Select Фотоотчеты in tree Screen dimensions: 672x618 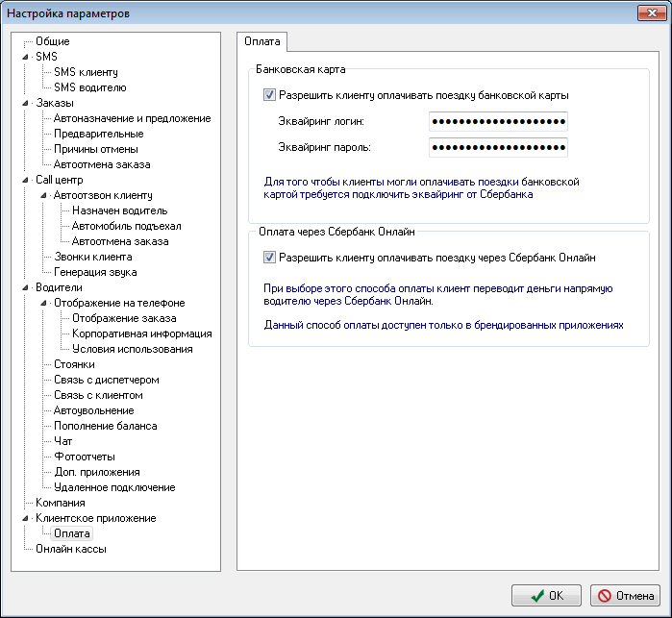click(x=85, y=457)
